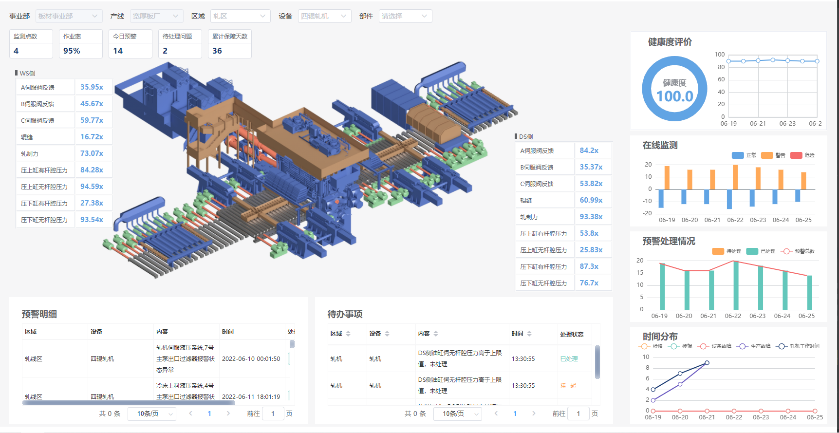
Task: Sort 待办事项 table by 时间 column
Action: 517,333
